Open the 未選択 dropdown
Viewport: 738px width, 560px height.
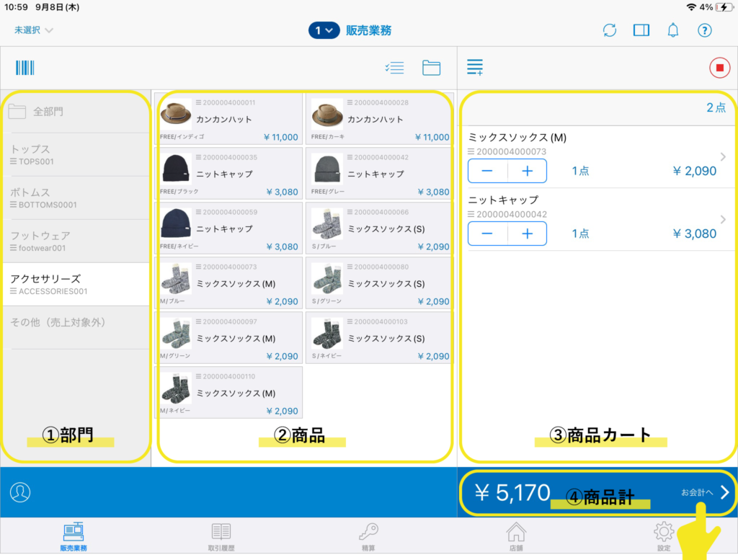(34, 30)
